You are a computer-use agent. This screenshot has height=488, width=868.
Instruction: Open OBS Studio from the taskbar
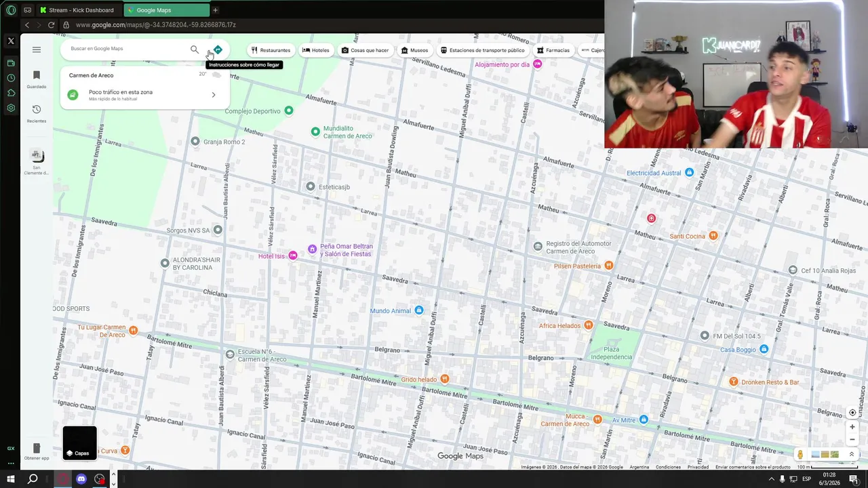click(100, 479)
